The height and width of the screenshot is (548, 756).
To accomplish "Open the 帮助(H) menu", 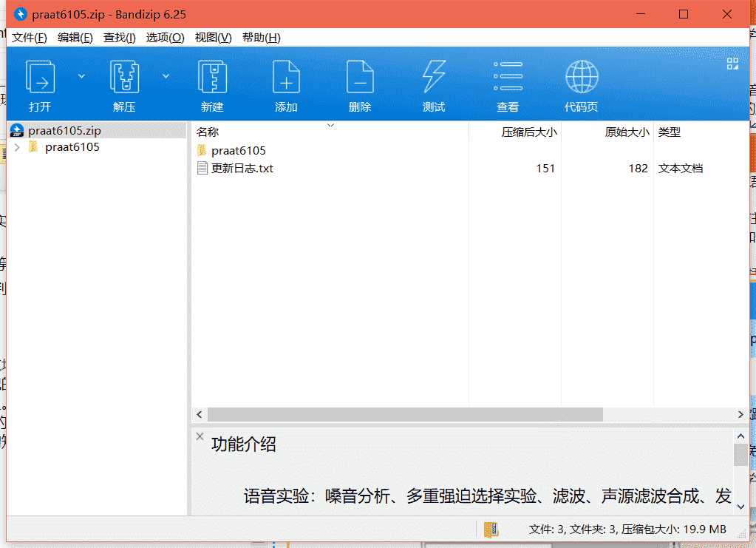I will (262, 38).
